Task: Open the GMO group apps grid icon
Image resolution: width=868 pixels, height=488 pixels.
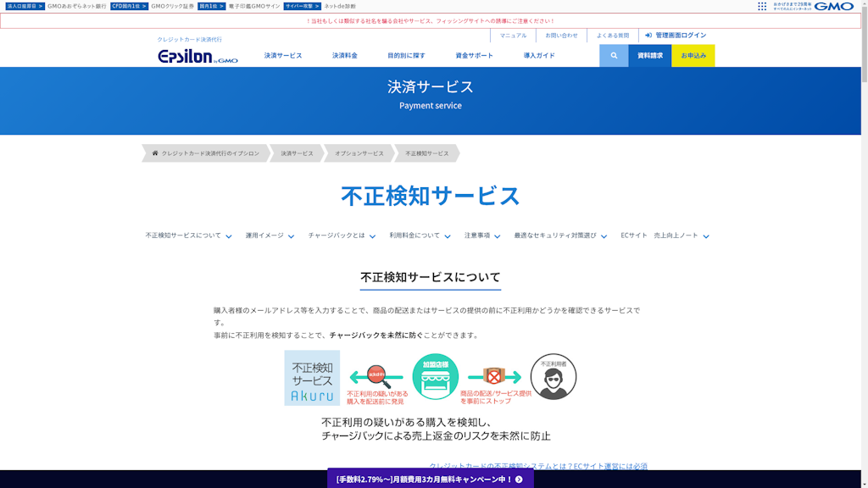Action: (762, 6)
